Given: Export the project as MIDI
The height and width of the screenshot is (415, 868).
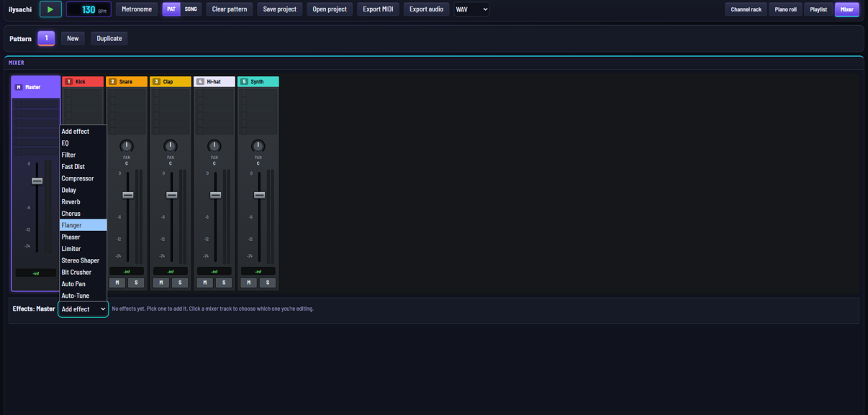Looking at the screenshot, I should coord(378,9).
